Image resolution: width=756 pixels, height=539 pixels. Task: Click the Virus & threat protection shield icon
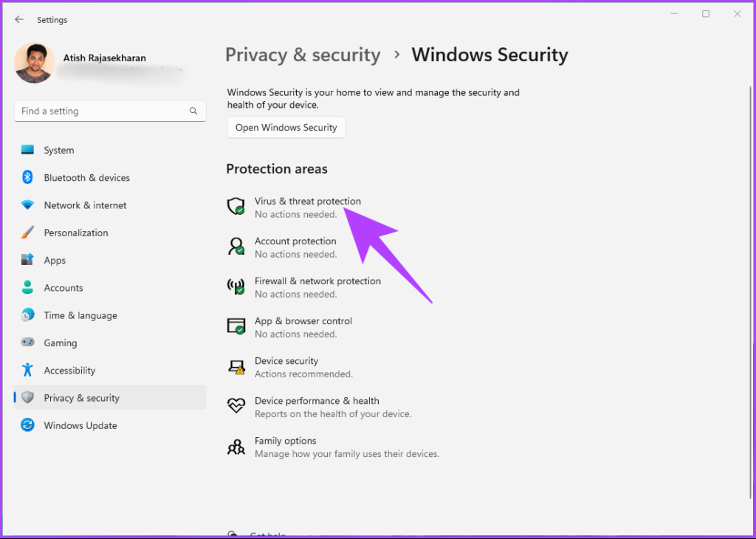[x=236, y=207]
